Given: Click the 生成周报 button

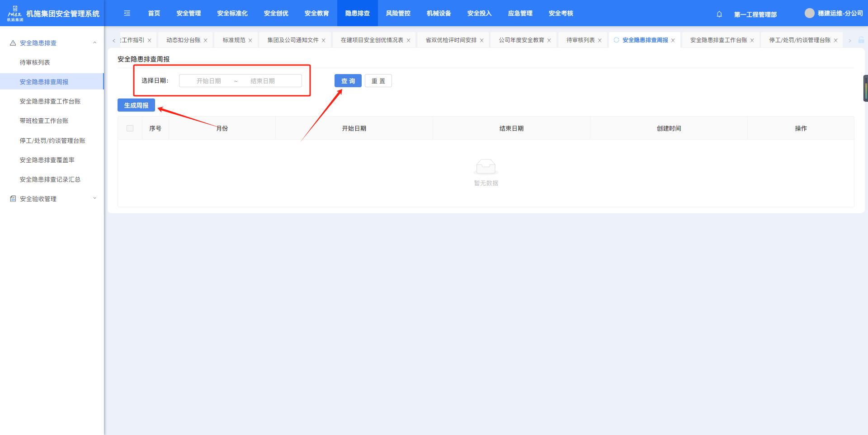Looking at the screenshot, I should pos(136,105).
